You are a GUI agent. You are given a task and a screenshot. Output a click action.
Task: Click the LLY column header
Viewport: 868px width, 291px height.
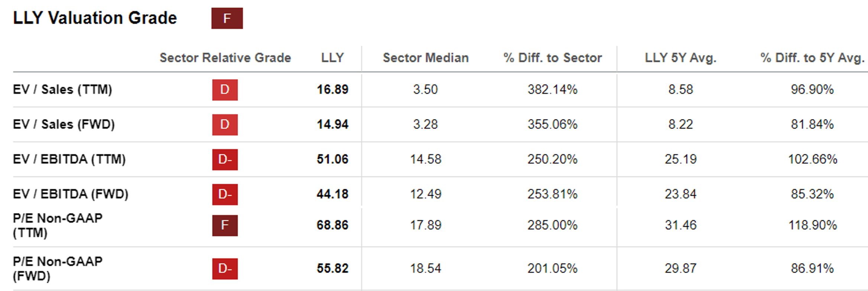[332, 58]
